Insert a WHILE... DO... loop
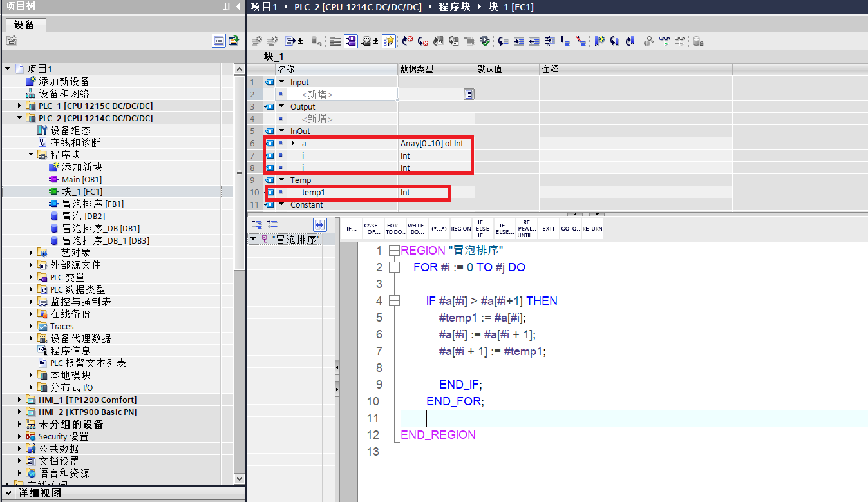868x502 pixels. (417, 229)
